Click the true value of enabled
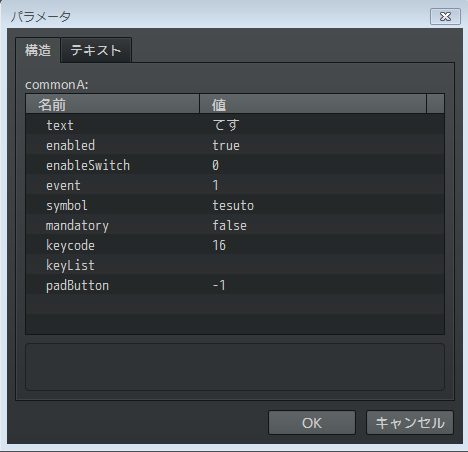This screenshot has height=452, width=468. (226, 145)
